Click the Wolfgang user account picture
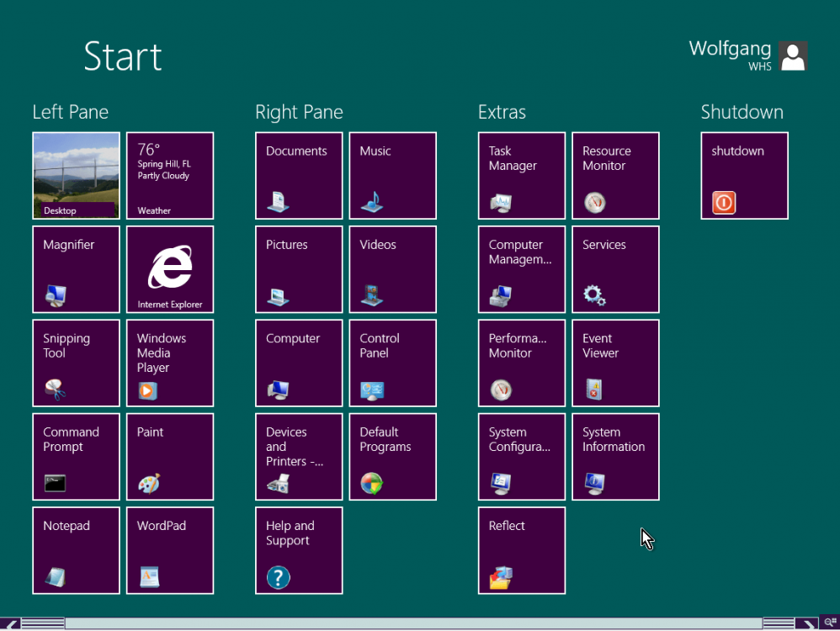The image size is (840, 631). [793, 56]
